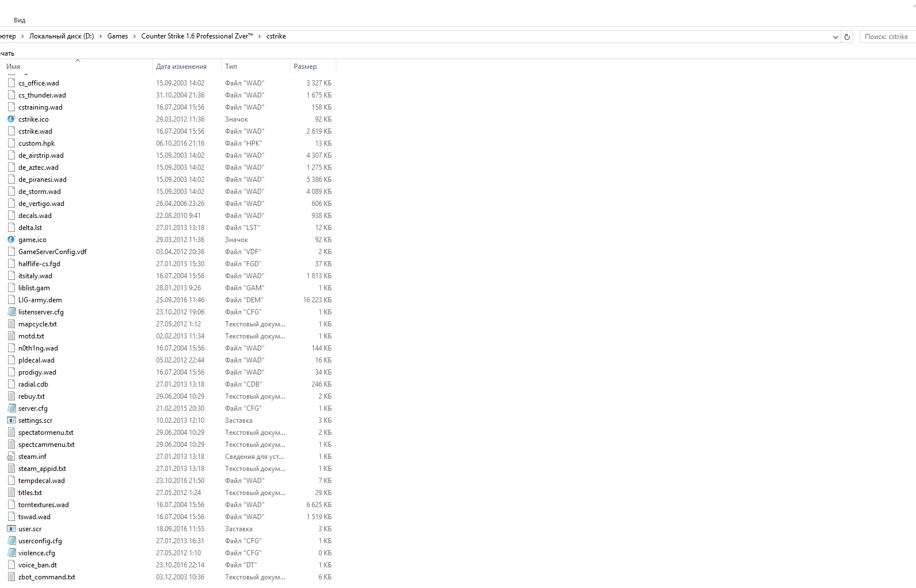Click the radial.cdb file icon

pos(11,384)
